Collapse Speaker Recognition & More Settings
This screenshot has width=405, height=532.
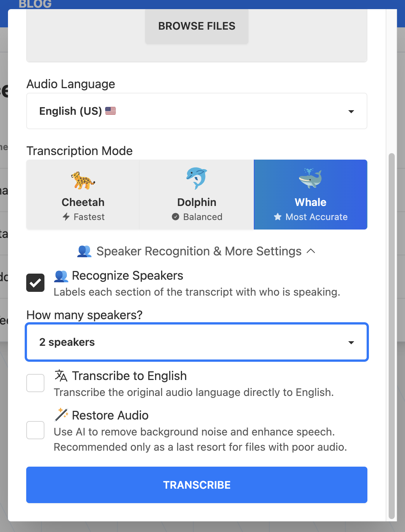tap(196, 251)
